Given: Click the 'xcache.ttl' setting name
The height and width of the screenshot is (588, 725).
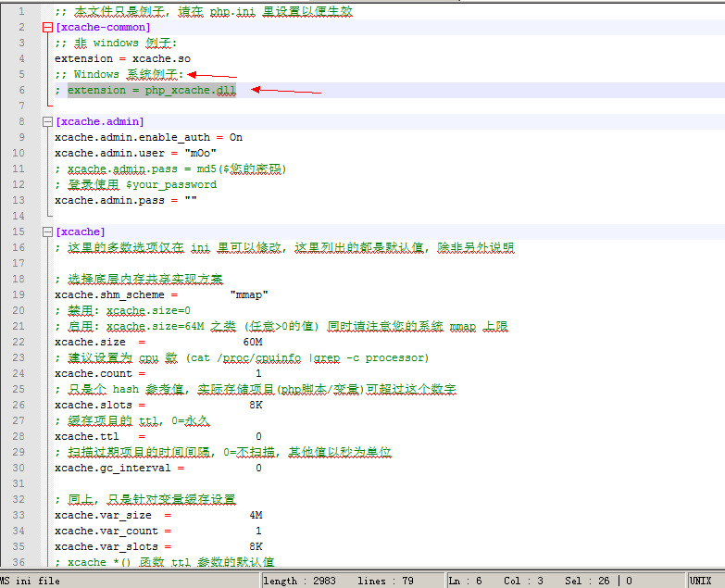Looking at the screenshot, I should tap(87, 436).
